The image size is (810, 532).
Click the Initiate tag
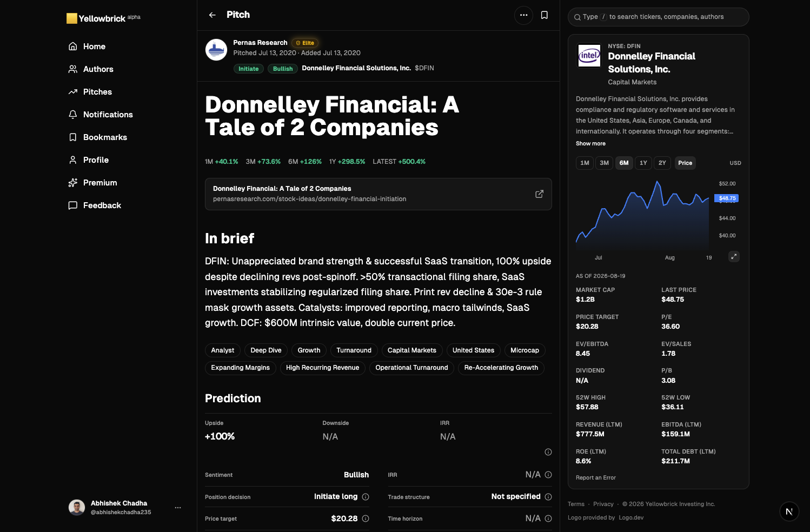[249, 69]
